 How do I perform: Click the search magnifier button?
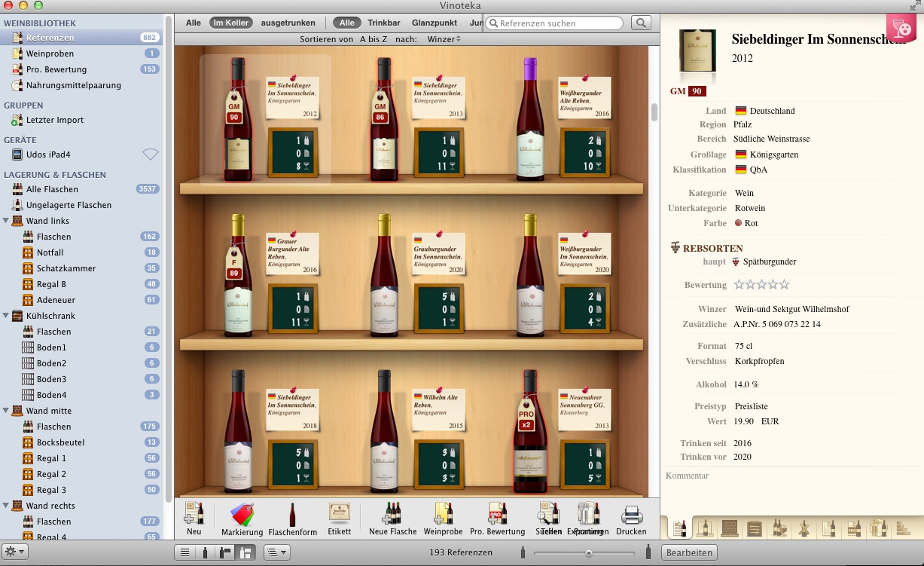(641, 23)
